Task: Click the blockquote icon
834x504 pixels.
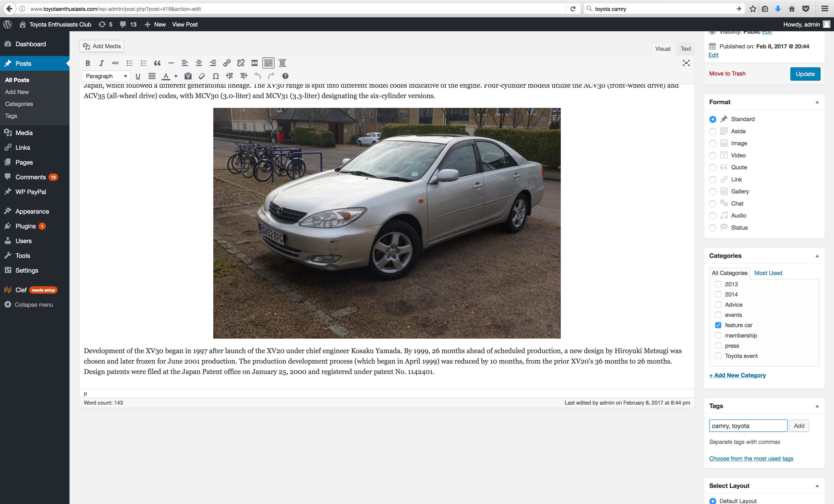Action: (x=157, y=63)
